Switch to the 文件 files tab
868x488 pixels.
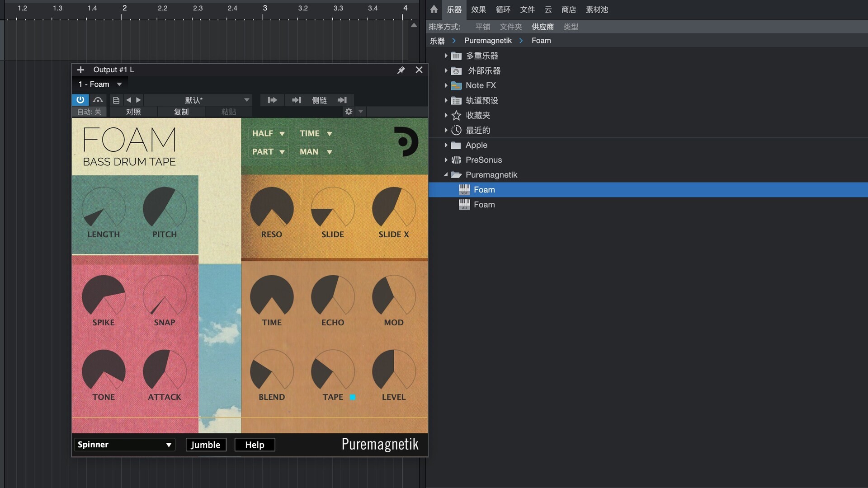pos(527,9)
